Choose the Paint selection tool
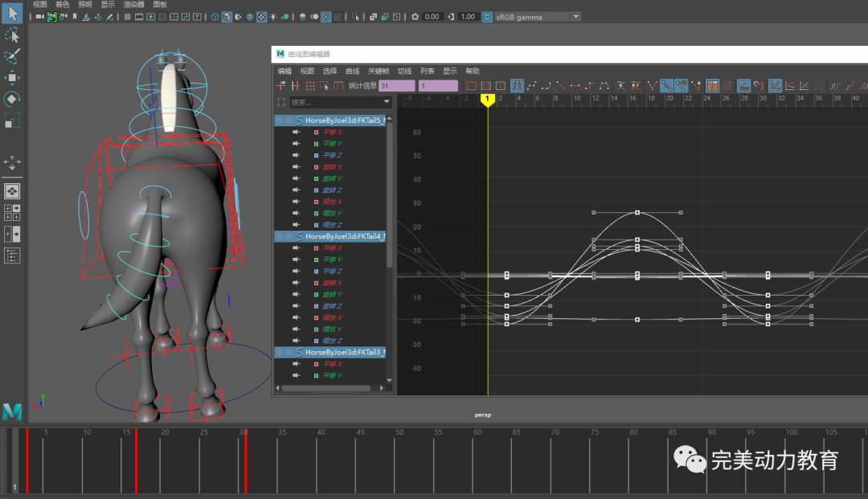 coord(12,56)
